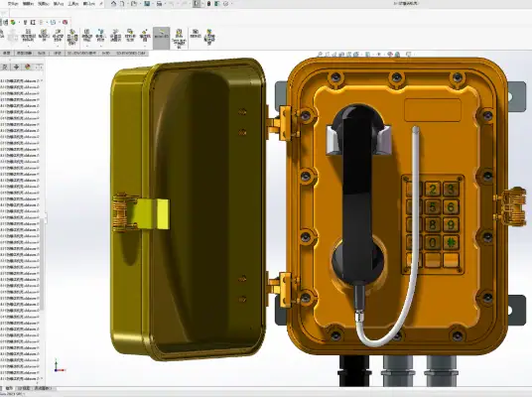Pin the menu bar with pushpin icon
This screenshot has height=397, width=532.
101,4
